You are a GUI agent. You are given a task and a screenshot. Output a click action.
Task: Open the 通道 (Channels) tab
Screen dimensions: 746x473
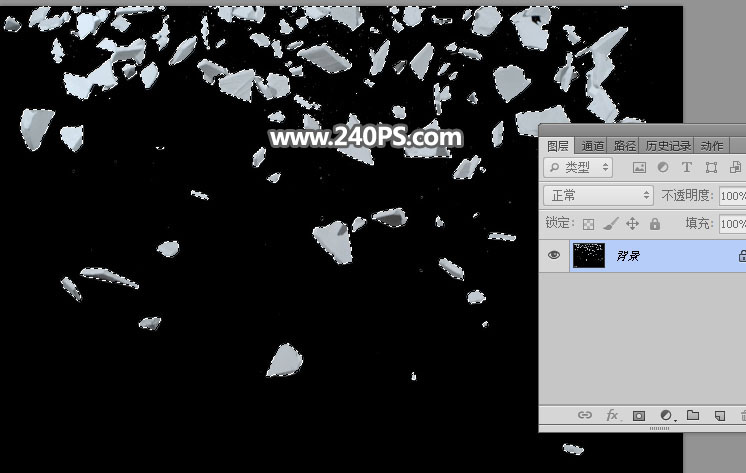(x=592, y=146)
